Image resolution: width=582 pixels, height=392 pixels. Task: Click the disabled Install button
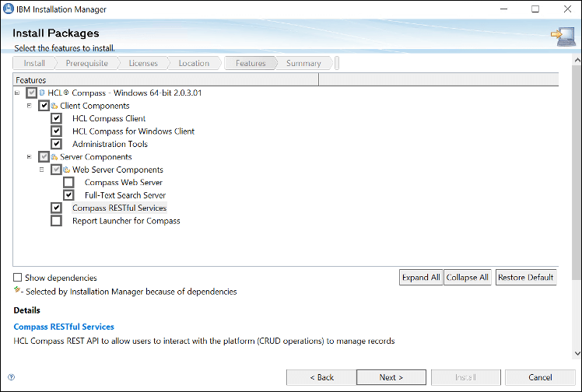coord(465,377)
